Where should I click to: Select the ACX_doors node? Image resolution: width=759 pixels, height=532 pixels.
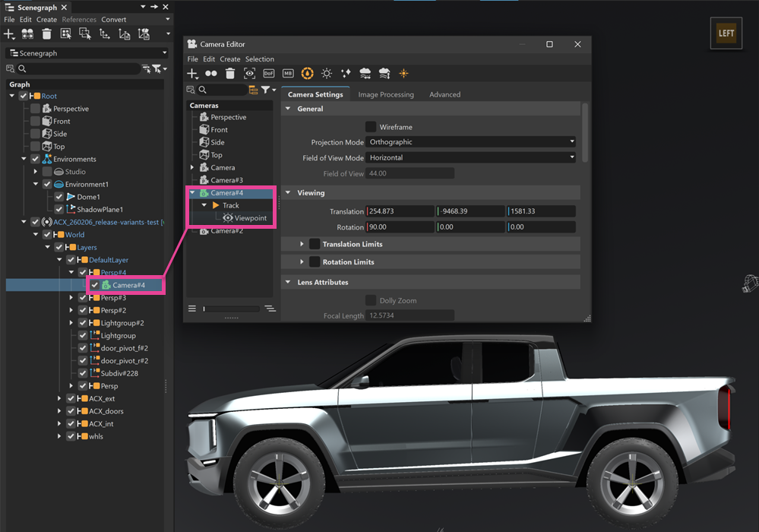[x=106, y=411]
